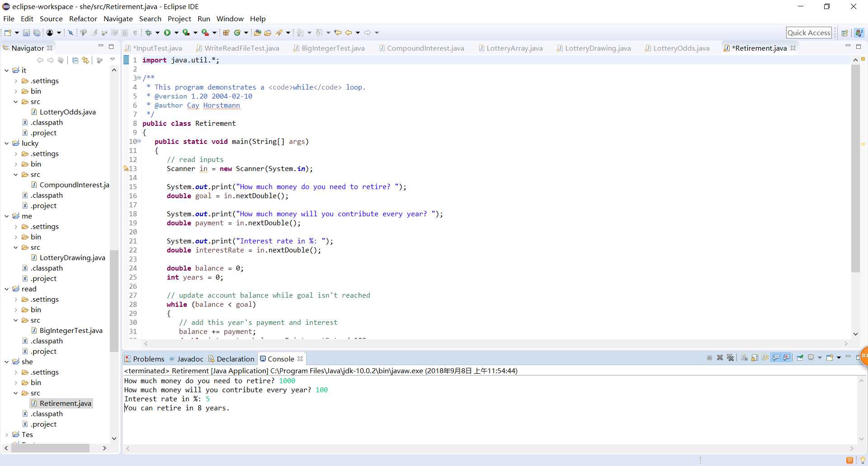Click Collapse All in Navigator
868x466 pixels.
click(x=75, y=60)
